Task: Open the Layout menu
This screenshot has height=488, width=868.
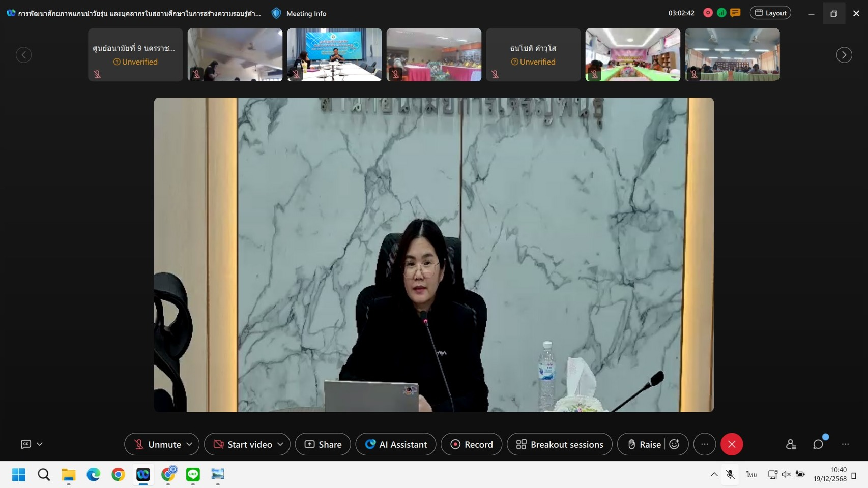Action: (x=770, y=13)
